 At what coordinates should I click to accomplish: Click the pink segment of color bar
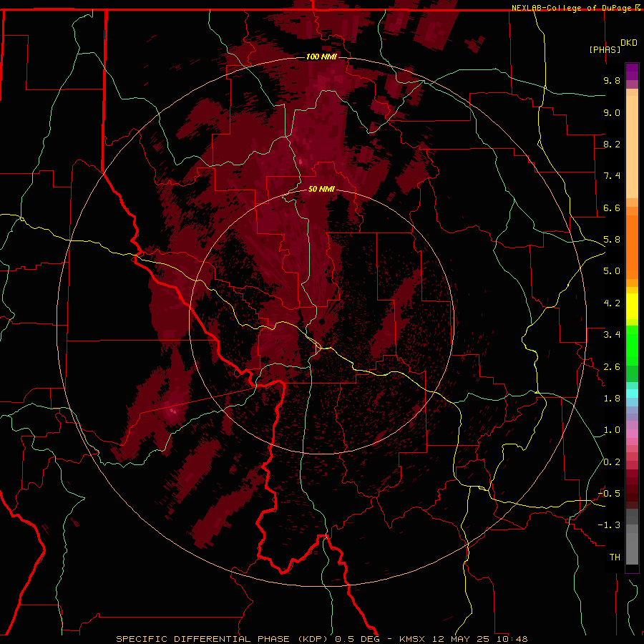pos(632,434)
